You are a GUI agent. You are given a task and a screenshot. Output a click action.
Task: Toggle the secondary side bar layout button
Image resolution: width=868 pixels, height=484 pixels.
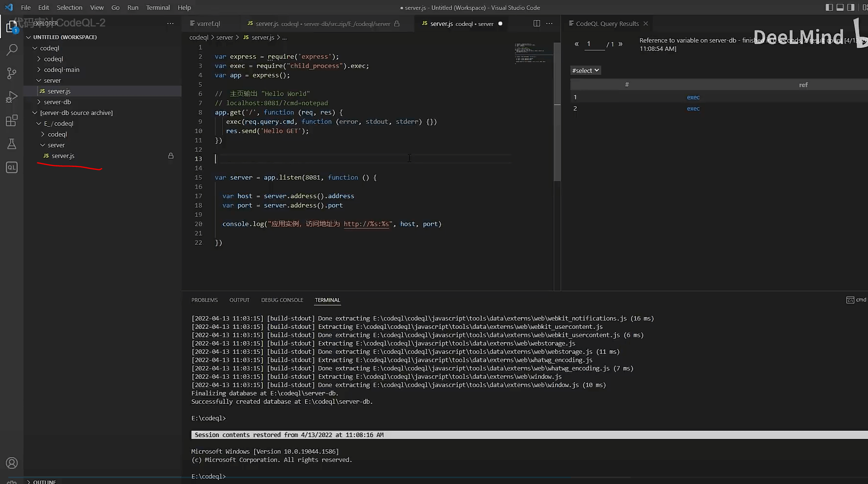click(x=851, y=7)
